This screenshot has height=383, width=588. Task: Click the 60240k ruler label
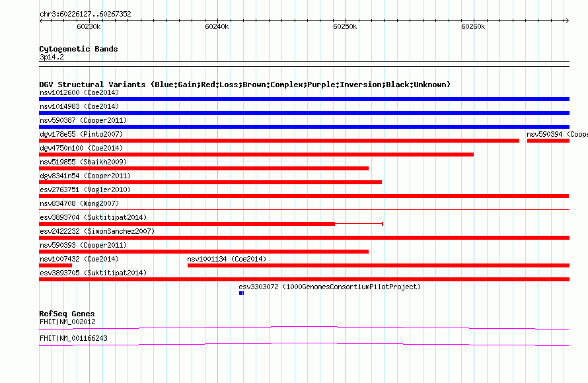pyautogui.click(x=217, y=26)
